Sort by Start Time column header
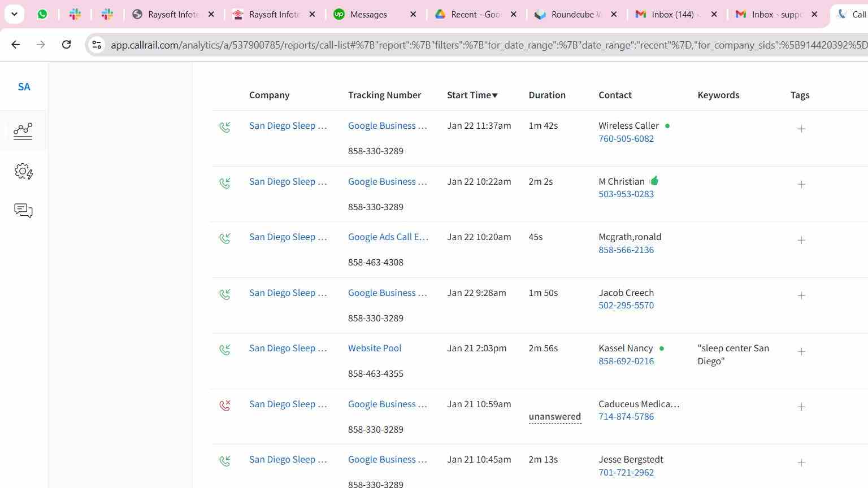This screenshot has height=488, width=868. tap(472, 95)
